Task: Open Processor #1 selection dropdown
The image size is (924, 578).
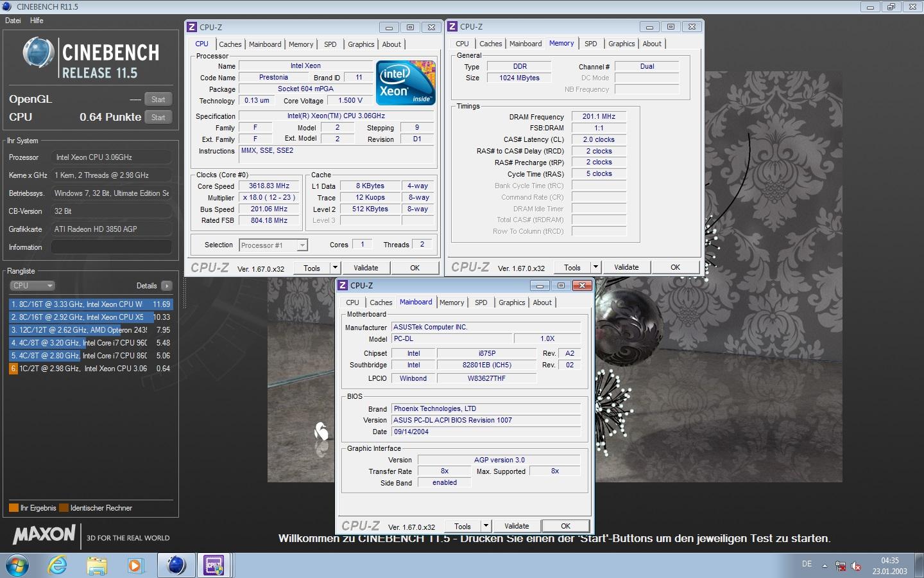Action: 273,245
